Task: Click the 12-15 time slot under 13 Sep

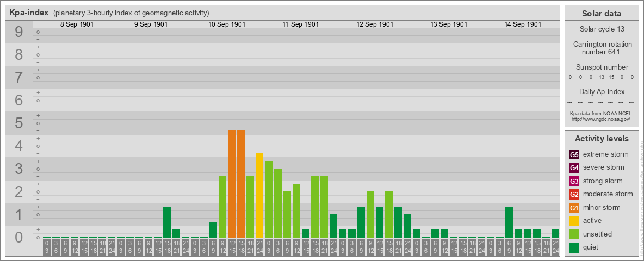Action: (454, 247)
